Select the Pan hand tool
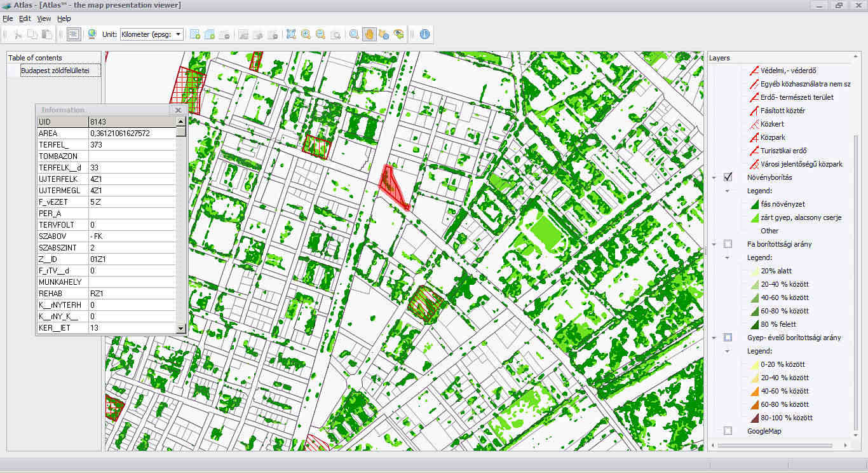This screenshot has height=473, width=868. [x=369, y=34]
